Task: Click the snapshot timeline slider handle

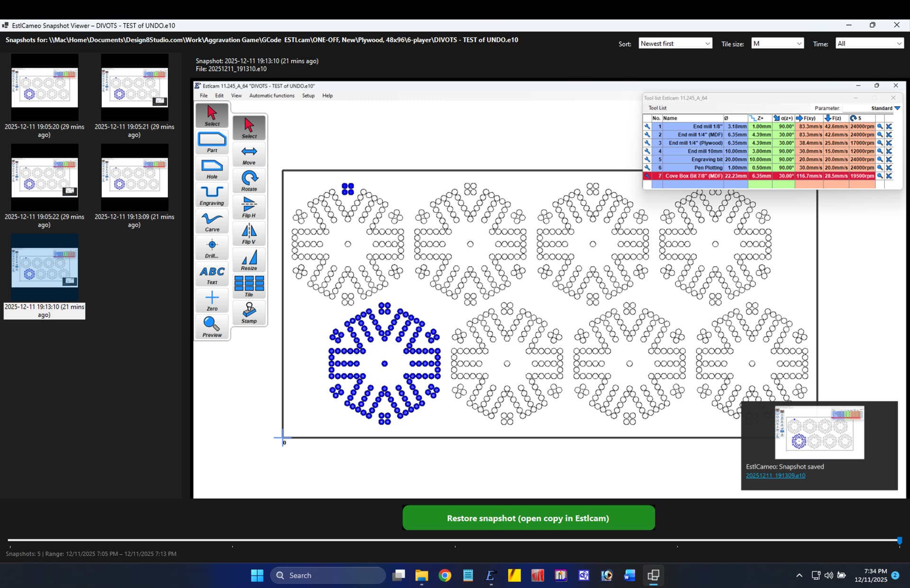Action: [x=899, y=540]
